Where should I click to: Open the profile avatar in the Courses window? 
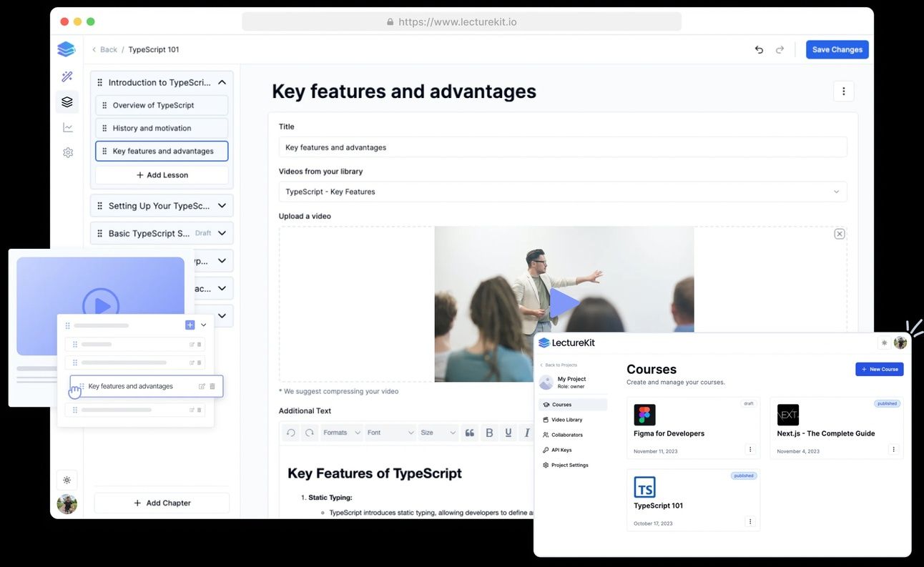click(900, 342)
